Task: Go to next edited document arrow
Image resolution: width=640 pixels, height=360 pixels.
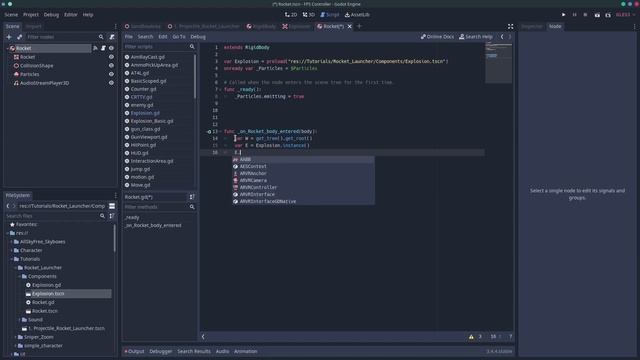Action: pyautogui.click(x=510, y=37)
